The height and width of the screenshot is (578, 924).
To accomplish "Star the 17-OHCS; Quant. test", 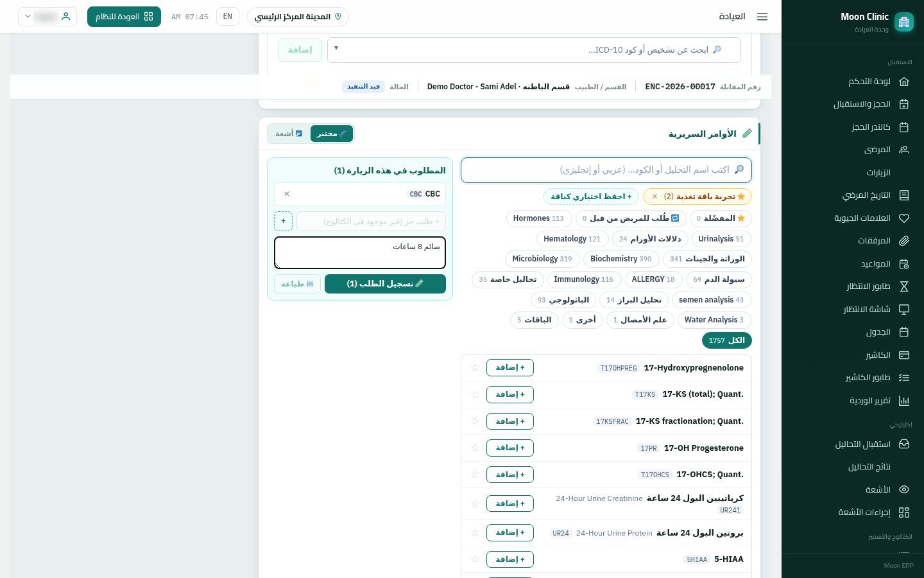I will [x=475, y=475].
